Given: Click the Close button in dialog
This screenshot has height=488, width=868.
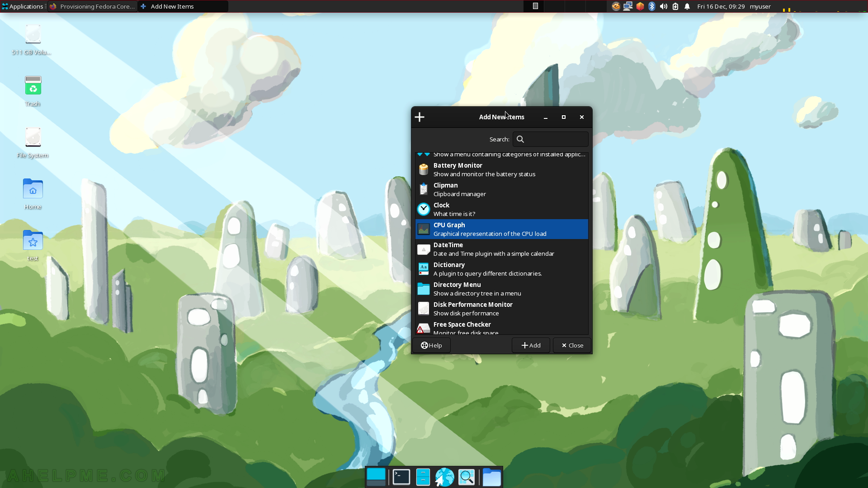Looking at the screenshot, I should [x=572, y=345].
